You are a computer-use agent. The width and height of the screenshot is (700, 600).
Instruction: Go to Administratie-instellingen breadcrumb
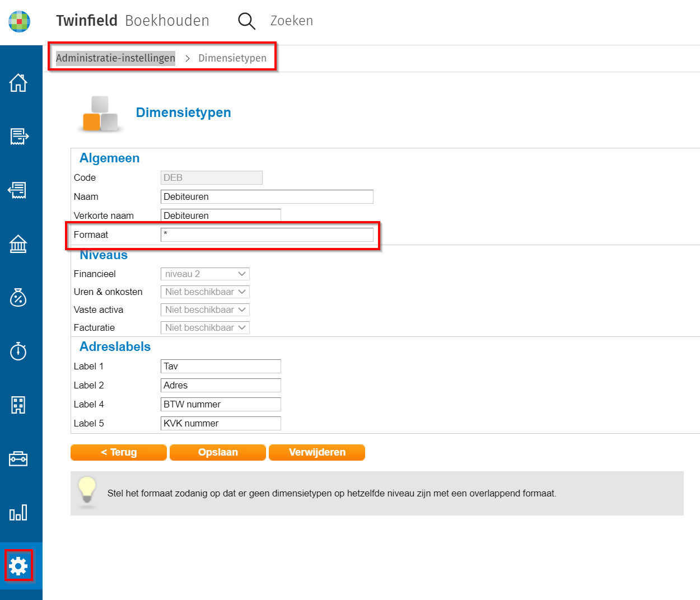tap(115, 58)
